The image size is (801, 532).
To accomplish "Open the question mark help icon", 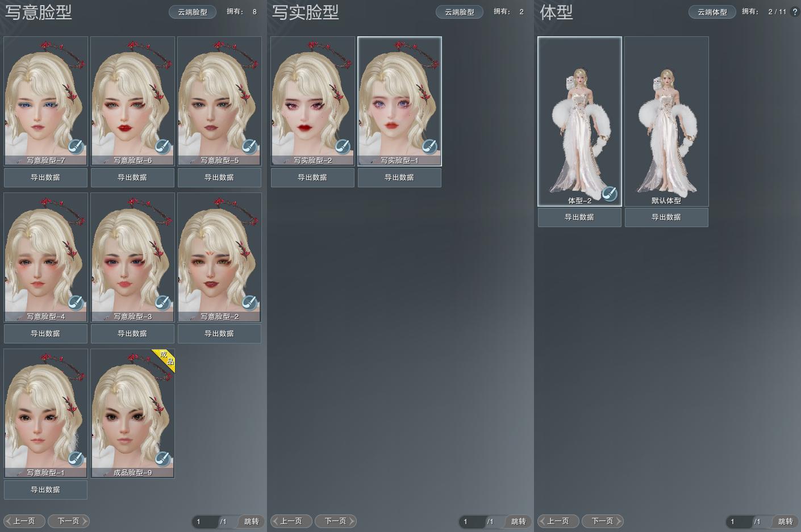I will 794,11.
